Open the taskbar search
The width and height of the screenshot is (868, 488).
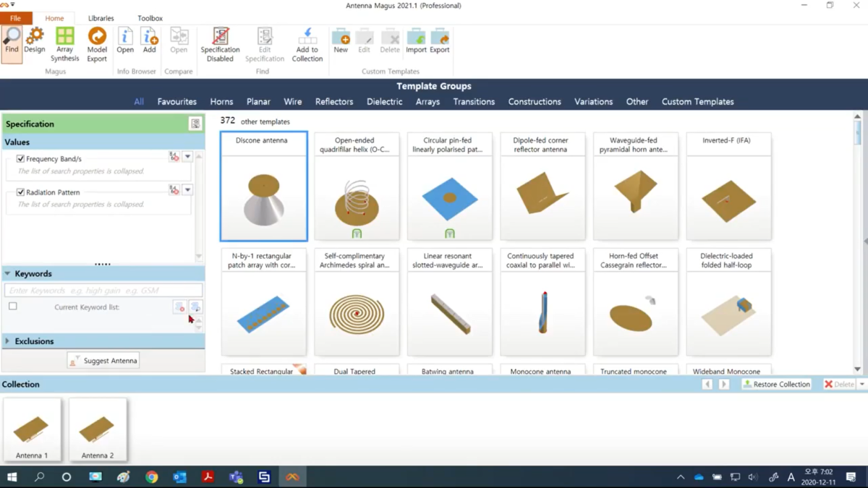pos(40,477)
